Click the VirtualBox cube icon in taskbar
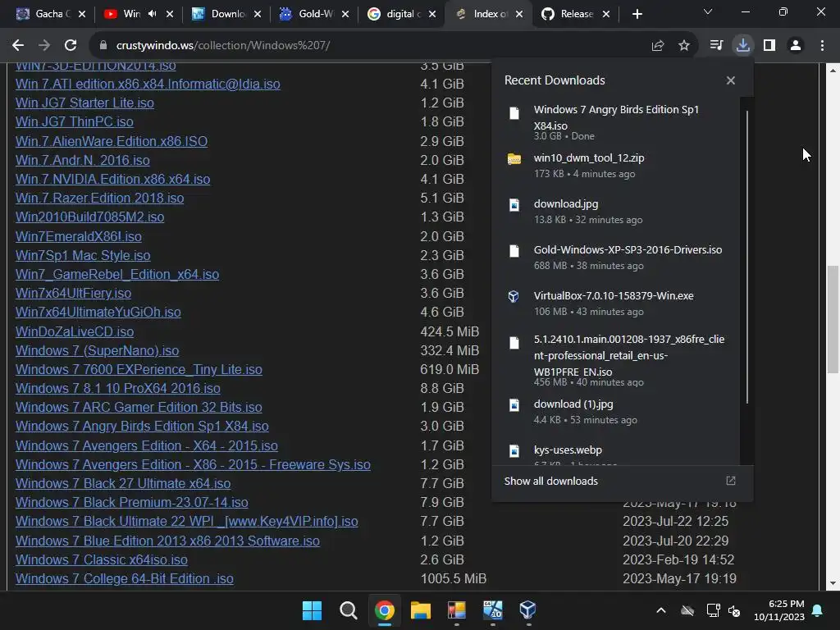 tap(528, 609)
